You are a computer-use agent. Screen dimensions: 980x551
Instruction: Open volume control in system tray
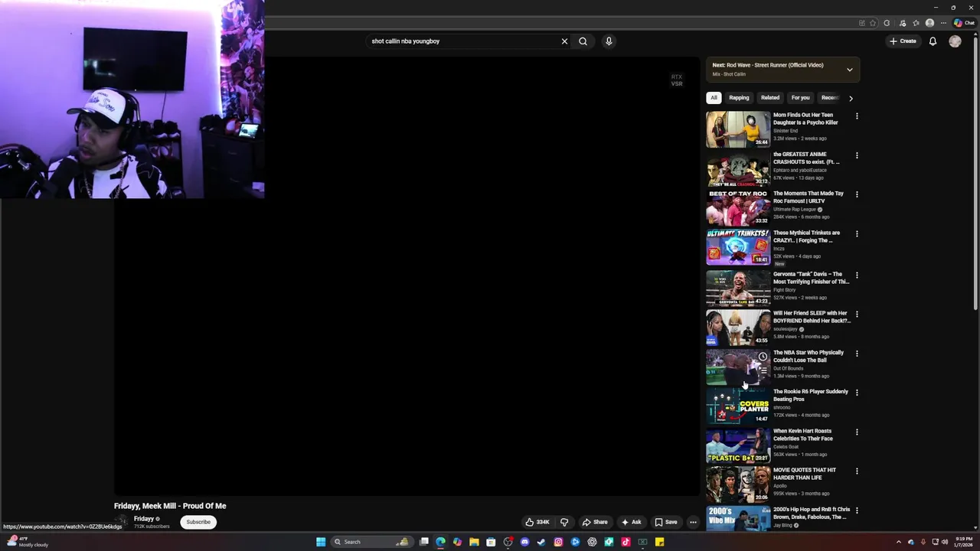pyautogui.click(x=945, y=542)
